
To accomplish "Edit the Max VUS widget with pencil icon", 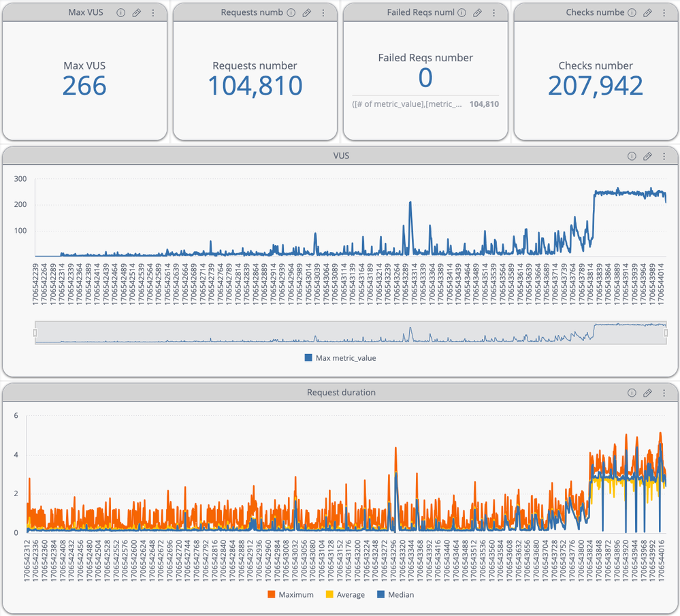I will pyautogui.click(x=137, y=13).
